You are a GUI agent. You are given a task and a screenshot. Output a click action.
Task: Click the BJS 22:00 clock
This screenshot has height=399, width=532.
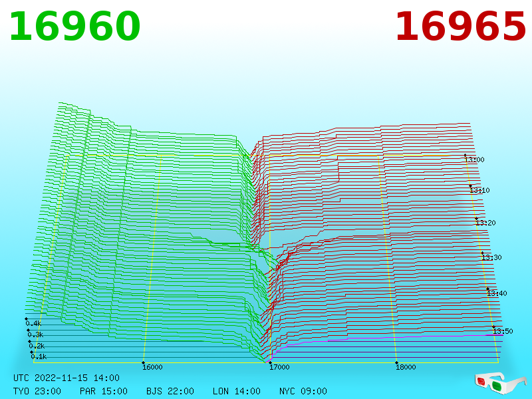coord(170,391)
